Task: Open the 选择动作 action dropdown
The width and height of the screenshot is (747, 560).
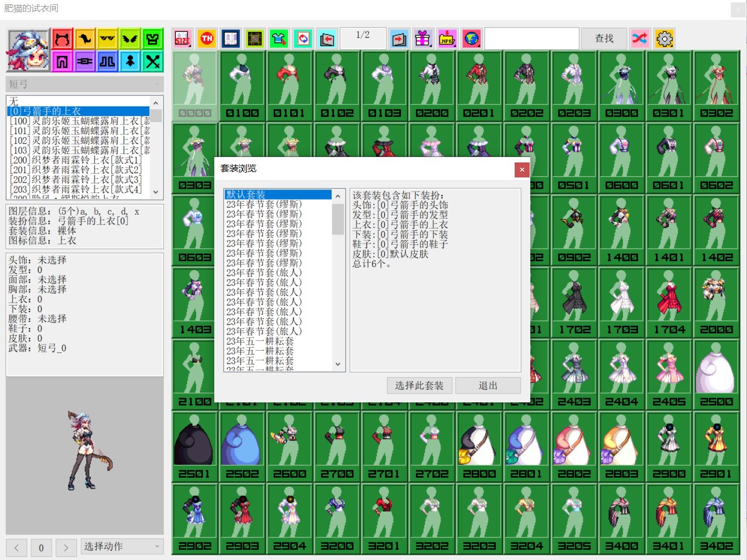Action: click(x=122, y=546)
